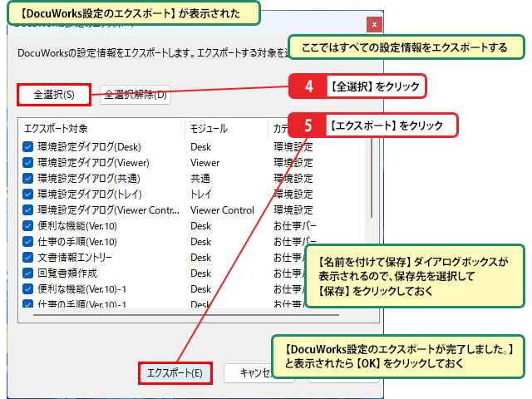The width and height of the screenshot is (532, 399).
Task: Uncheck 環境設定ダイアログ(Viewer Contr... checkbox
Action: [27, 210]
